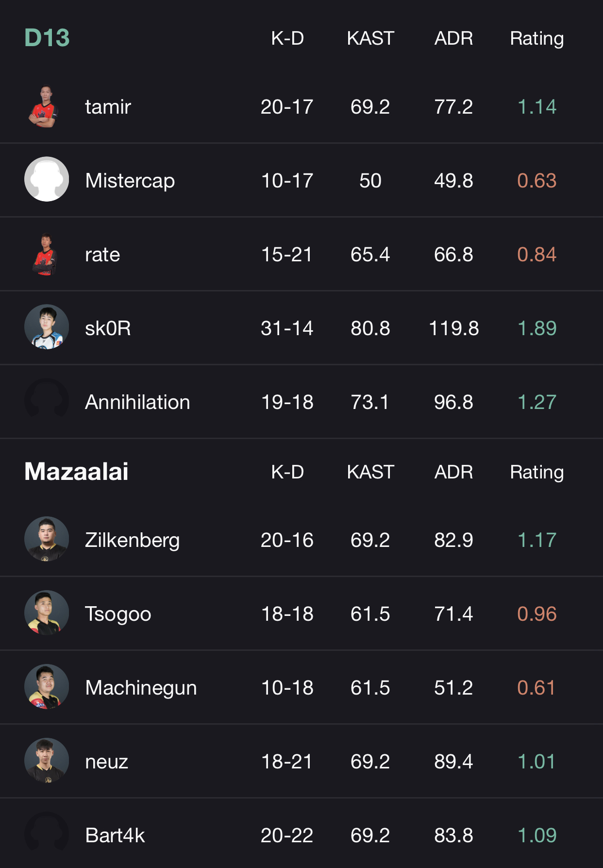Viewport: 603px width, 868px height.
Task: Sort by the Rating column header
Action: point(536,39)
